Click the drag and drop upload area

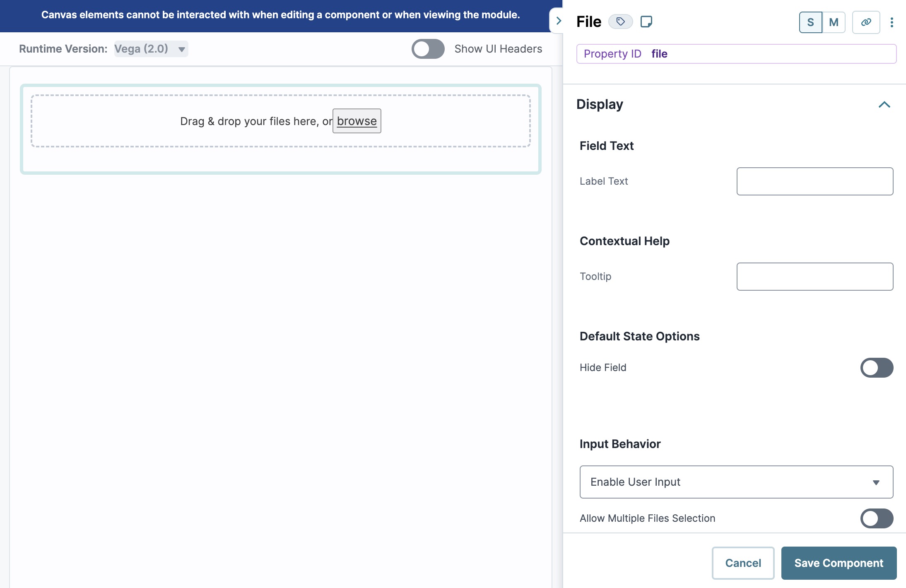click(x=280, y=121)
